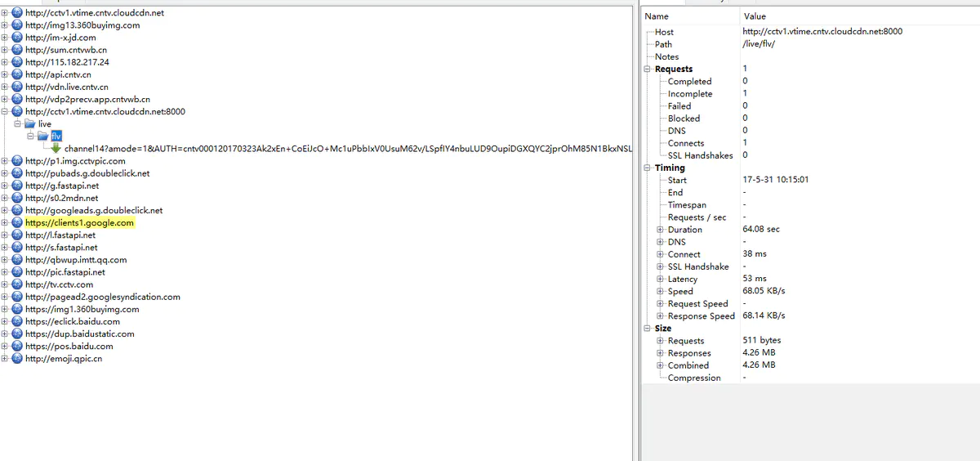Image resolution: width=980 pixels, height=461 pixels.
Task: Select the Incomplete row
Action: coord(810,94)
